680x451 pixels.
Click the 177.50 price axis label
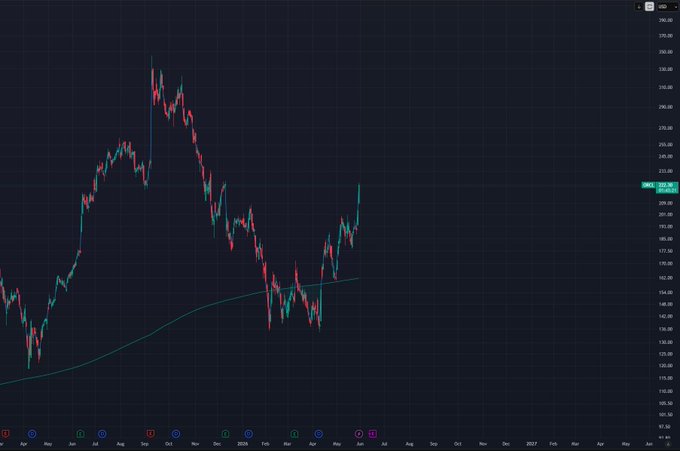click(x=666, y=251)
